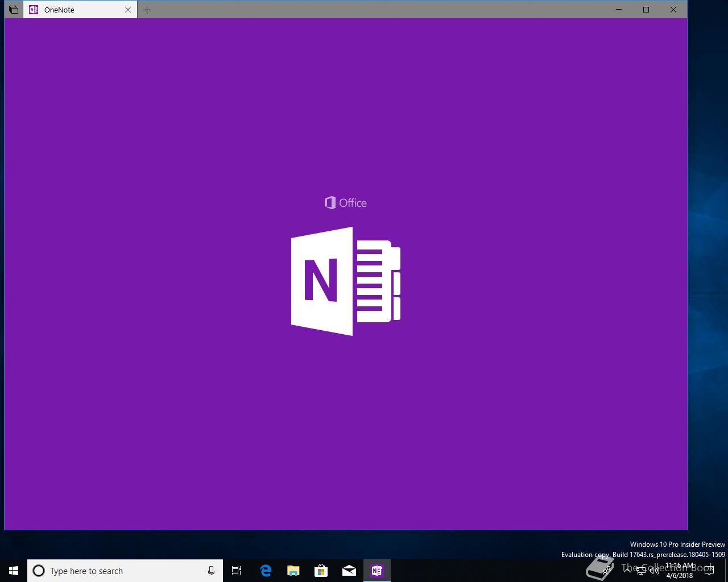Close the OneNote tab
This screenshot has height=582, width=728.
[128, 10]
